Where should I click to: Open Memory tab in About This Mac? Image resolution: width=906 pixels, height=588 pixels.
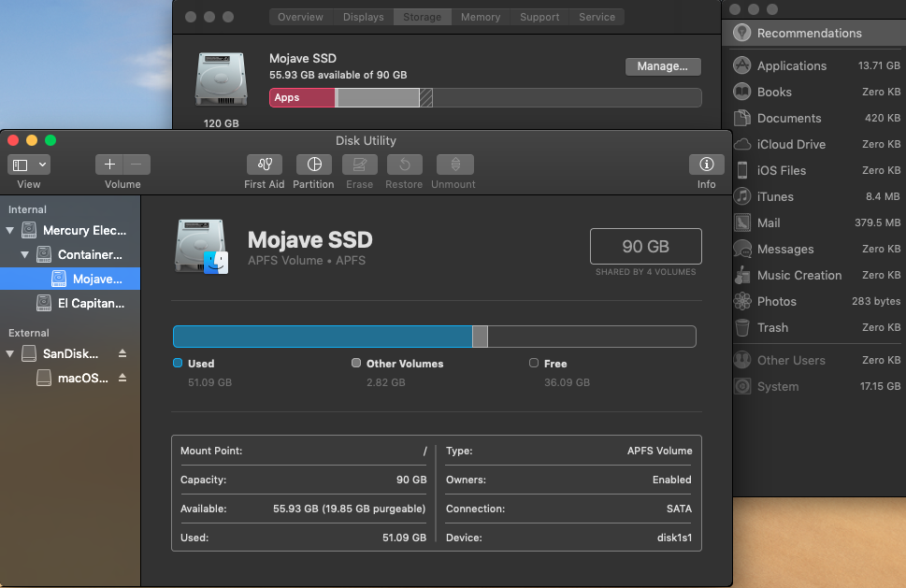(481, 17)
